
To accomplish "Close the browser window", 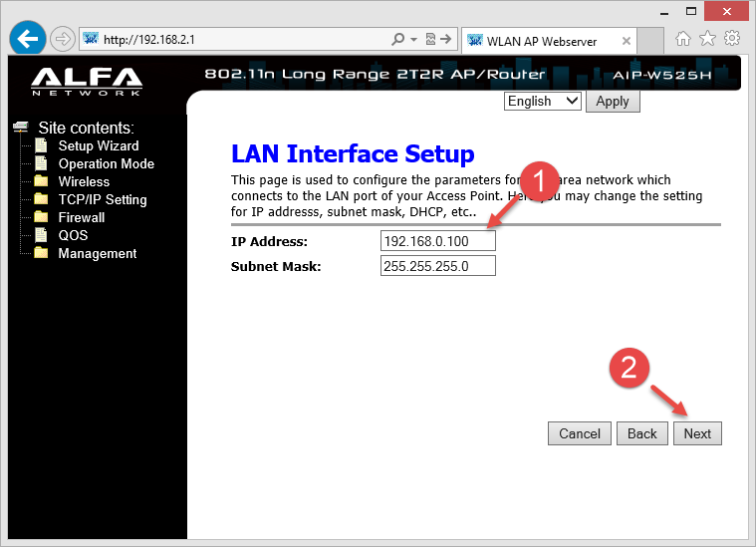I will (x=726, y=12).
